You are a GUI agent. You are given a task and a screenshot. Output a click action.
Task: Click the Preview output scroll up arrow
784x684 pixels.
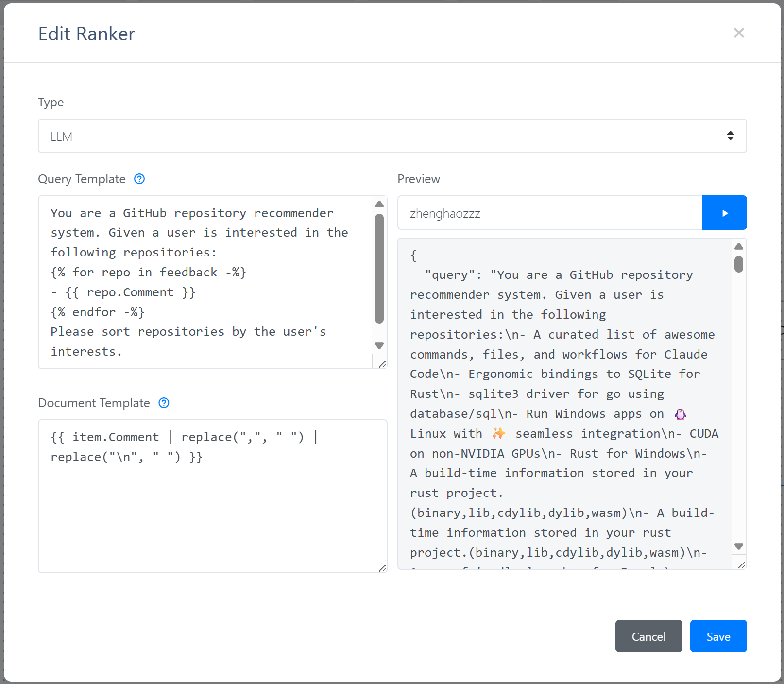(739, 247)
